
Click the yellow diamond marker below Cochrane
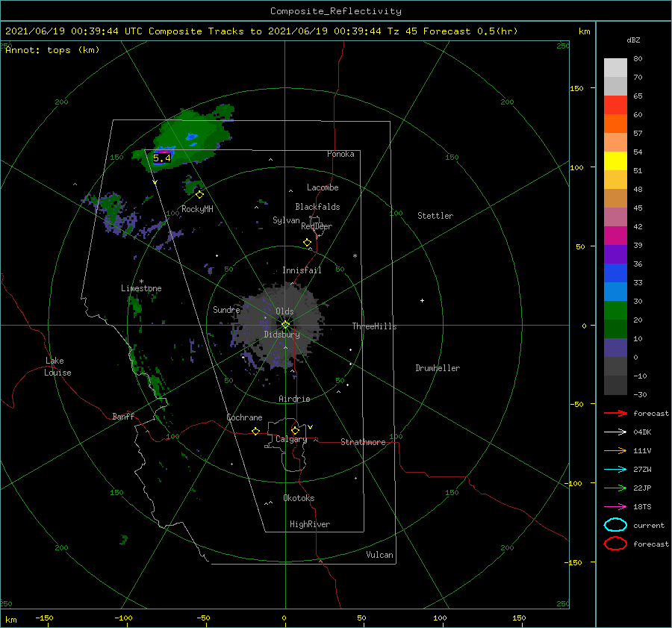(x=255, y=431)
